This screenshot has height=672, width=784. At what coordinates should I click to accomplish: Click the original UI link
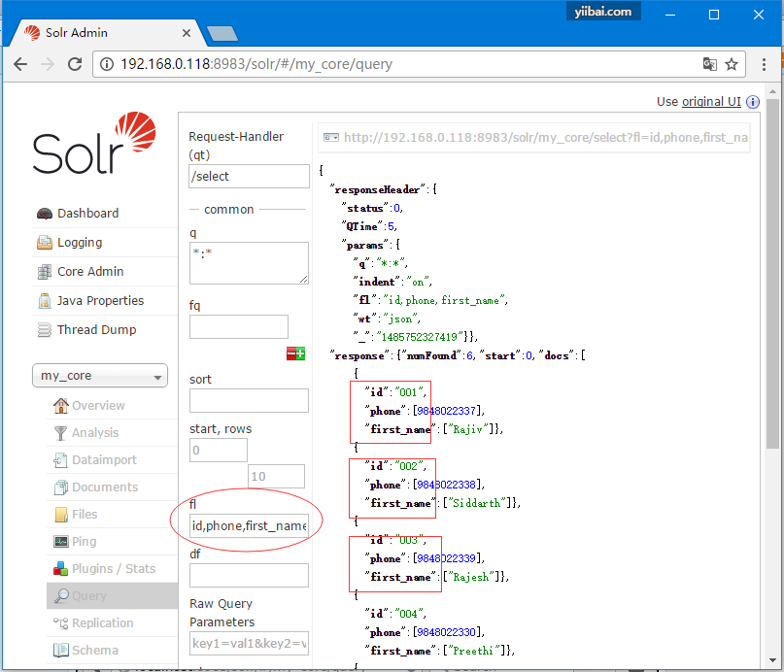click(711, 102)
